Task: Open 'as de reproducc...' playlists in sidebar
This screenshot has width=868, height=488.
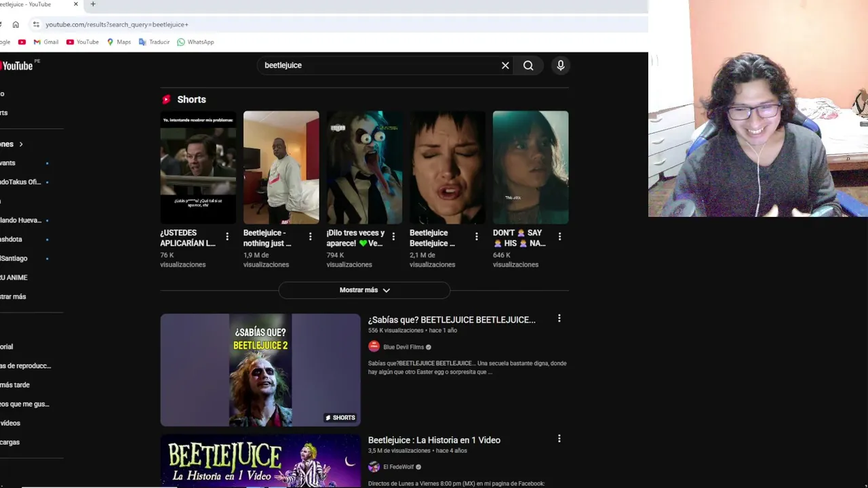Action: (x=25, y=366)
